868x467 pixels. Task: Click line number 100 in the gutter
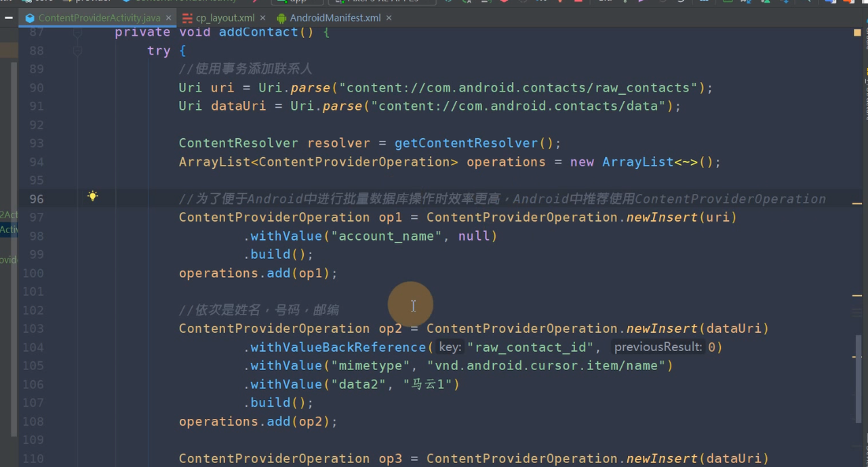[33, 273]
